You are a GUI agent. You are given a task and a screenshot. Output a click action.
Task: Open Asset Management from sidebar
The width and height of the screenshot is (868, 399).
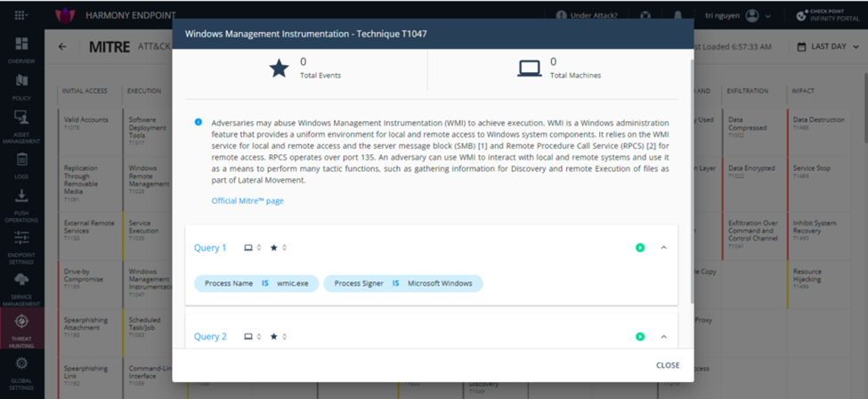(x=21, y=126)
